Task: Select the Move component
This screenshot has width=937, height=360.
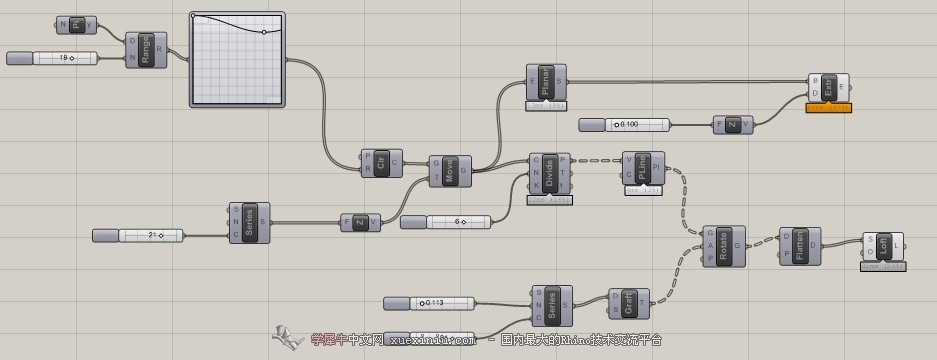Action: click(x=450, y=171)
